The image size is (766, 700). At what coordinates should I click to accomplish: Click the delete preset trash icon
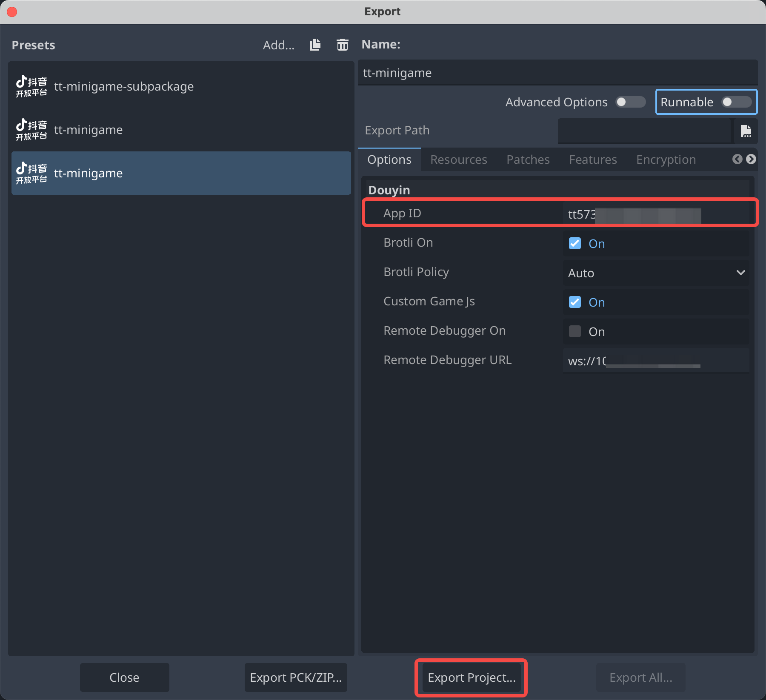342,45
